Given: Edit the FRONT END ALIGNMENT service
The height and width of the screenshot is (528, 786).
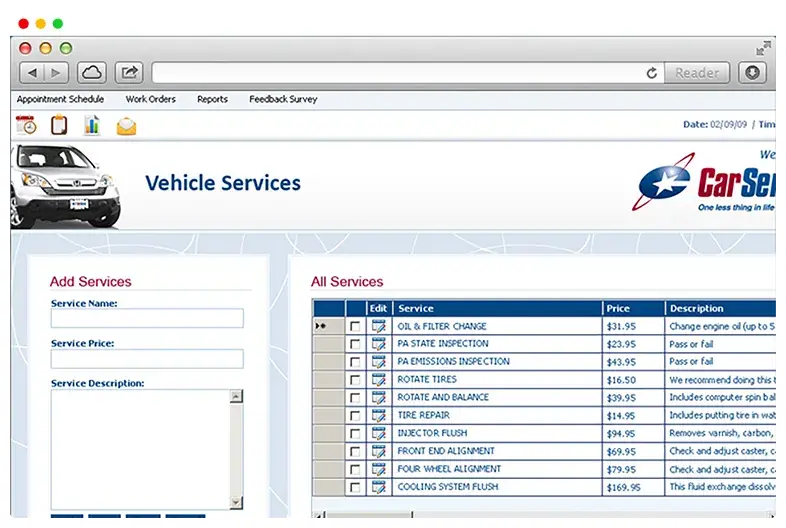Looking at the screenshot, I should 379,451.
